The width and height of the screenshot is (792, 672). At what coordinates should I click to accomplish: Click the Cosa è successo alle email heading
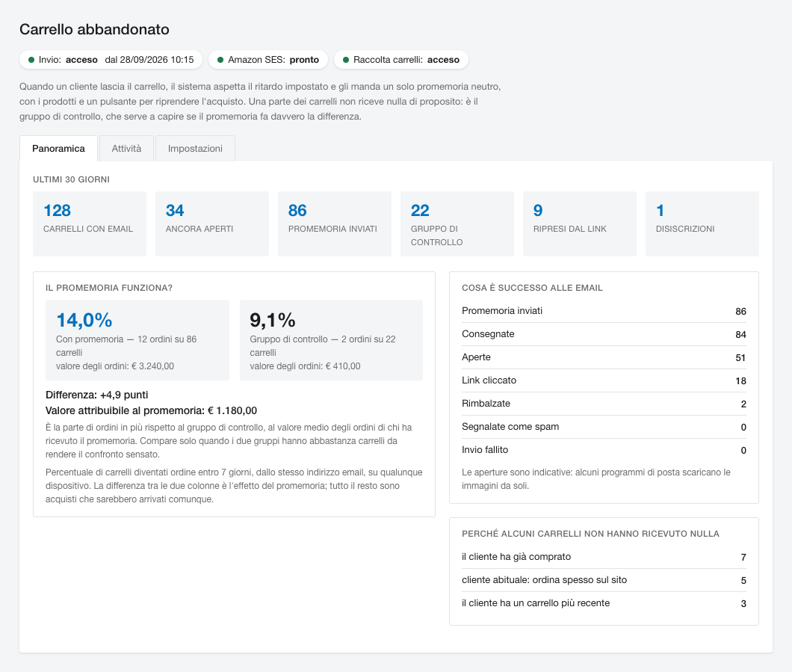pos(533,288)
